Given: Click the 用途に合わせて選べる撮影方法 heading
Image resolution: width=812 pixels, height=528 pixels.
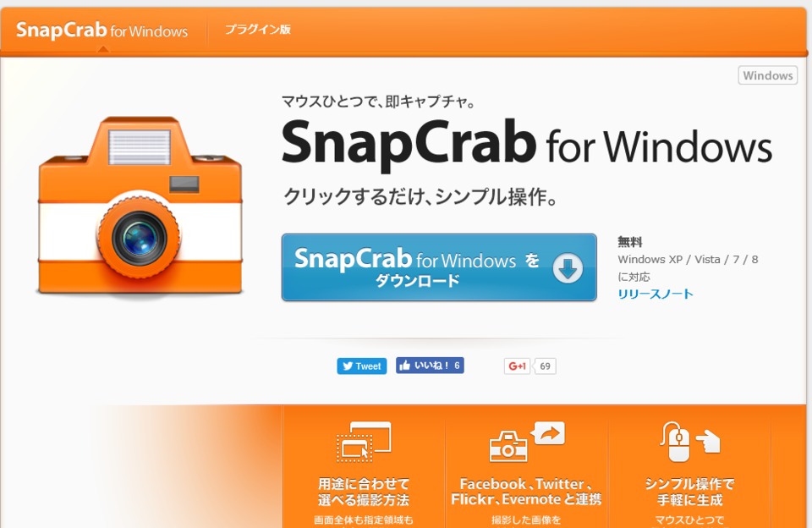Looking at the screenshot, I should [364, 492].
